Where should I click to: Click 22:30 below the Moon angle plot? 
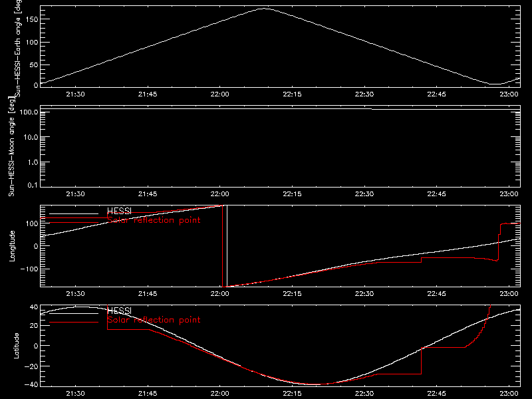[364, 194]
